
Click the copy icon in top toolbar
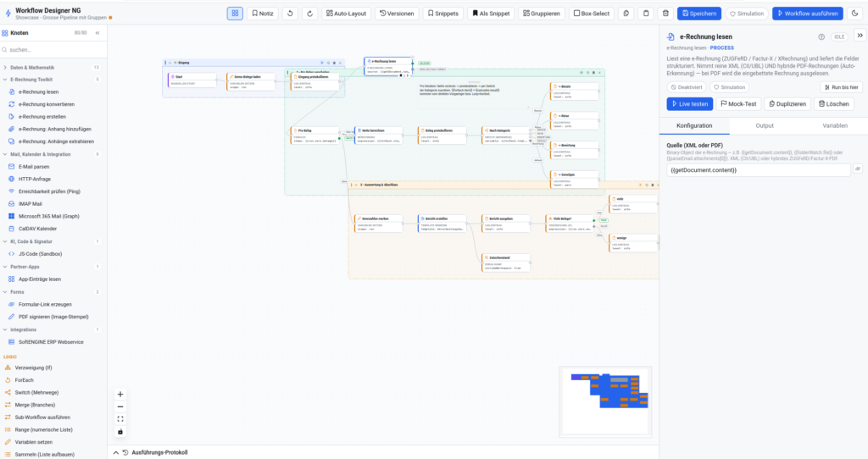tap(626, 14)
